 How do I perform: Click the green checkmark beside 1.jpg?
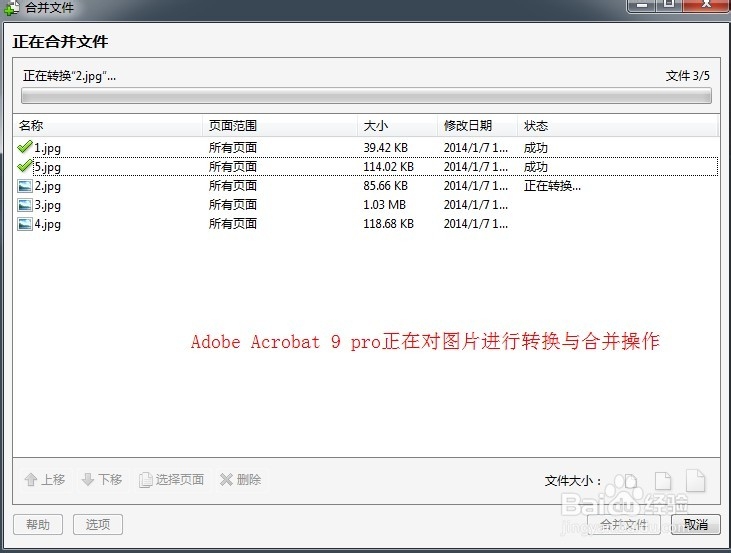click(x=25, y=147)
